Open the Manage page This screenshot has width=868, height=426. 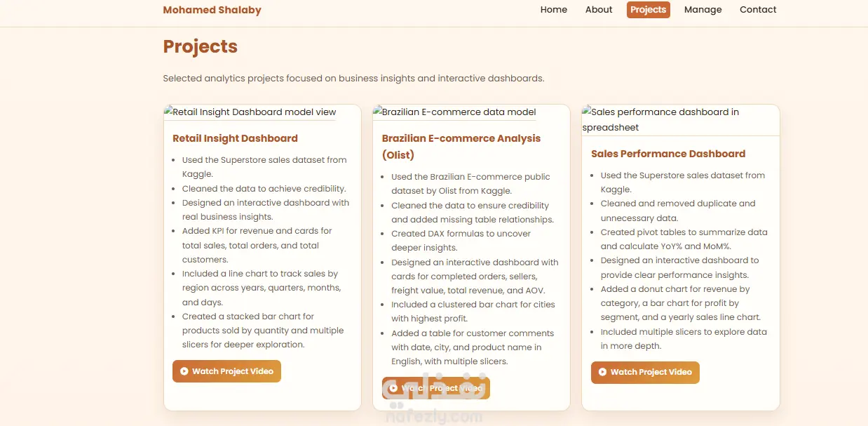(x=703, y=10)
